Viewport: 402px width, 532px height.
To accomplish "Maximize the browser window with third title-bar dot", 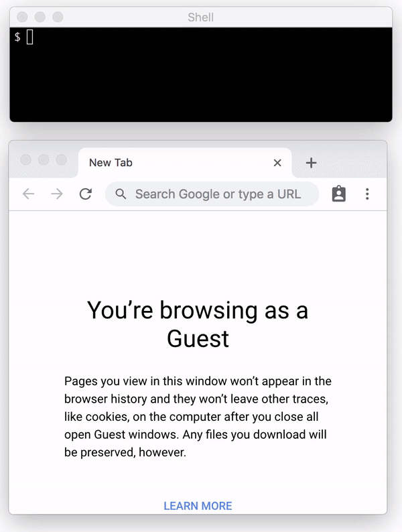I will pyautogui.click(x=62, y=159).
